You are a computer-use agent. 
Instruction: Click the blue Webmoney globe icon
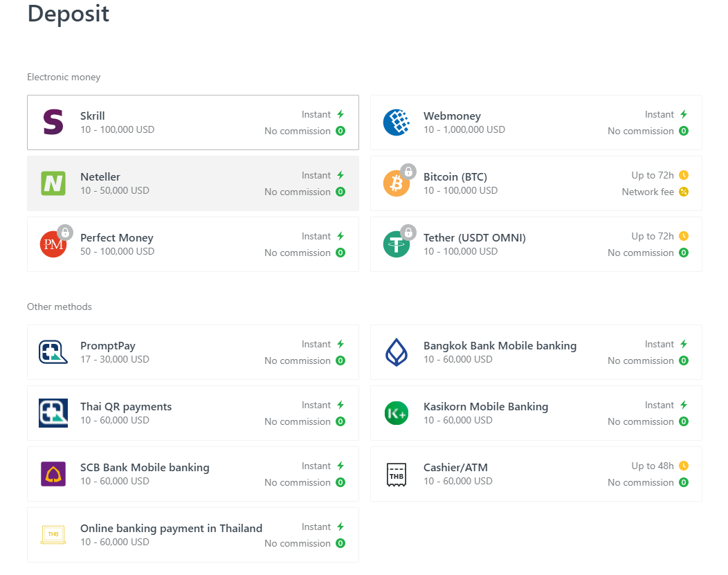pyautogui.click(x=397, y=122)
